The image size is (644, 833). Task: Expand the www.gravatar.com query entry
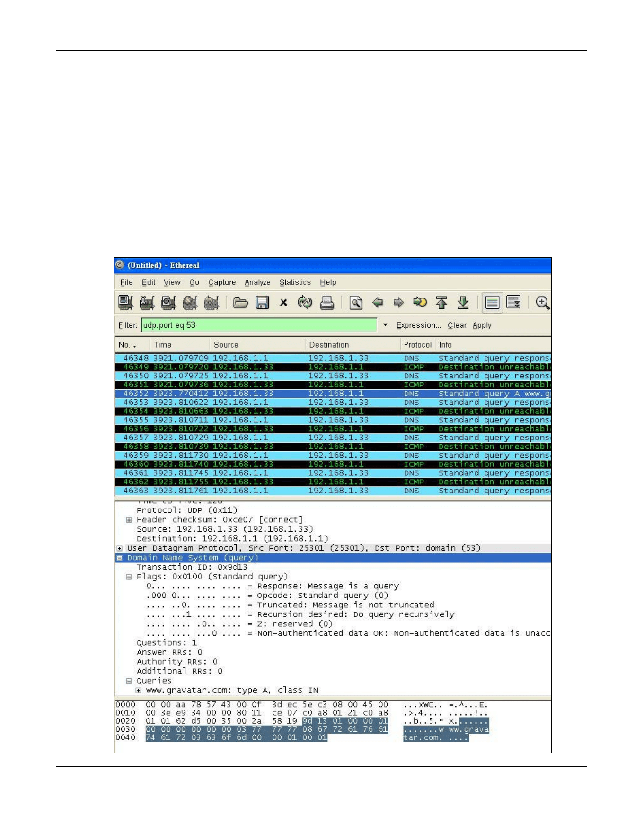point(139,691)
